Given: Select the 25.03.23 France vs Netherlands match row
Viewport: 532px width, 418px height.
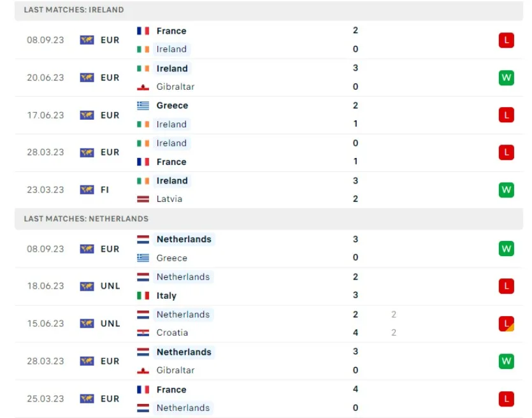Looking at the screenshot, I should pyautogui.click(x=269, y=399).
